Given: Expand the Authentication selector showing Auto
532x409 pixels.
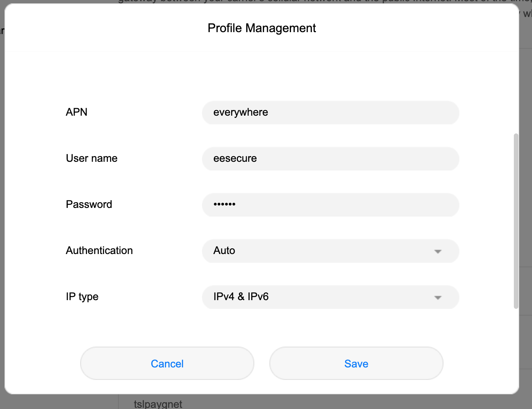Looking at the screenshot, I should pyautogui.click(x=330, y=251).
